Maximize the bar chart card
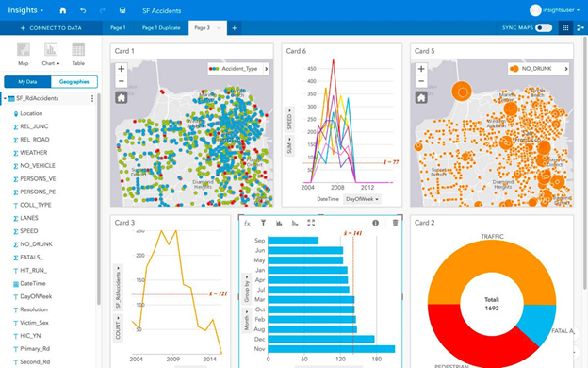 311,223
